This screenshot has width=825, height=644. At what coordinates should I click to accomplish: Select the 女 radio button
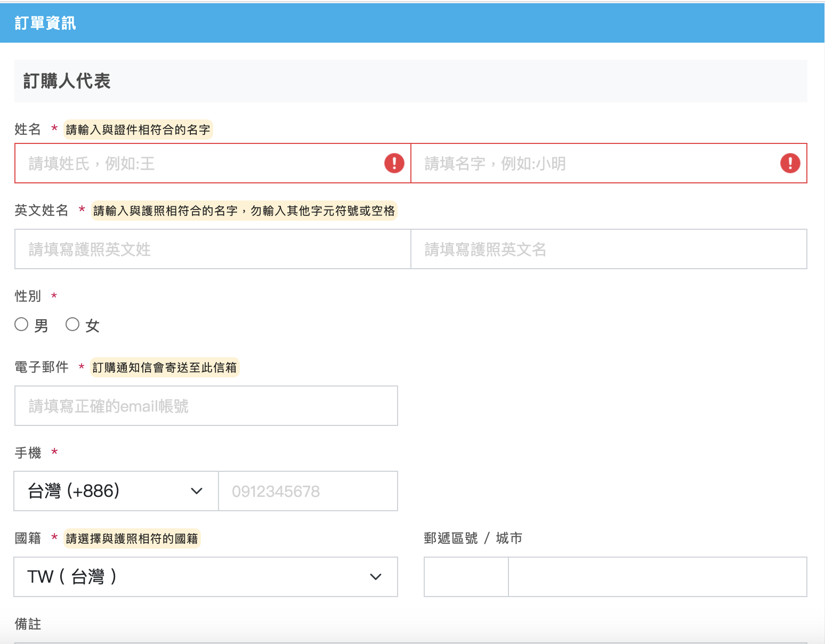click(x=72, y=324)
